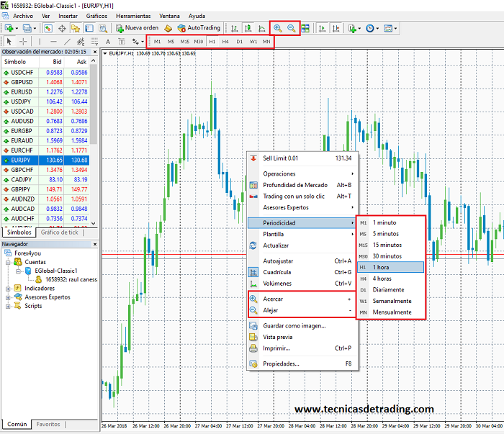This screenshot has width=504, height=434.
Task: Select the crosshair cursor tool
Action: coord(24,42)
